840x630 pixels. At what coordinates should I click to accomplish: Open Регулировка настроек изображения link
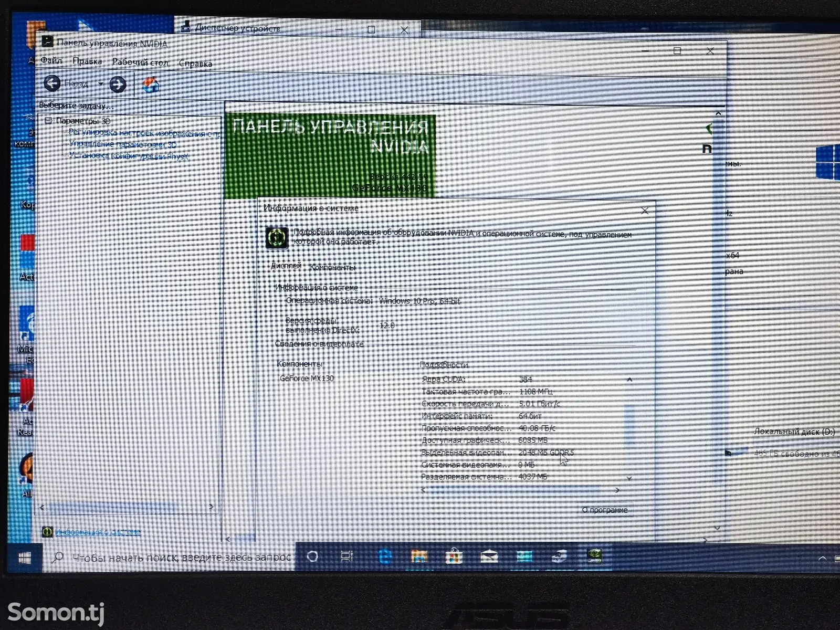(145, 133)
